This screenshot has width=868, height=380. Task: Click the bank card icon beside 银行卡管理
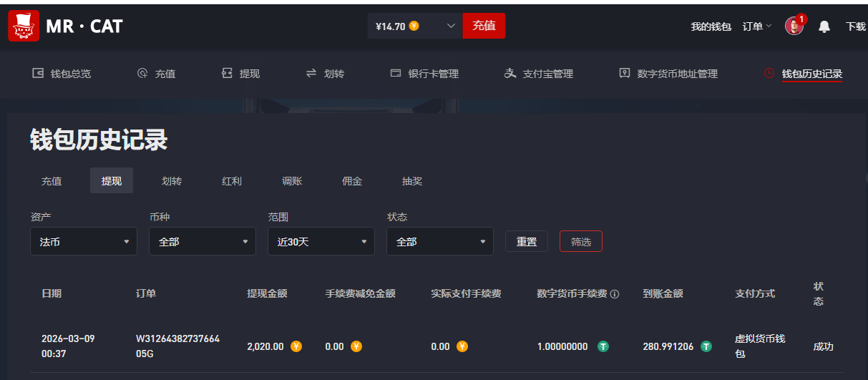pyautogui.click(x=396, y=73)
